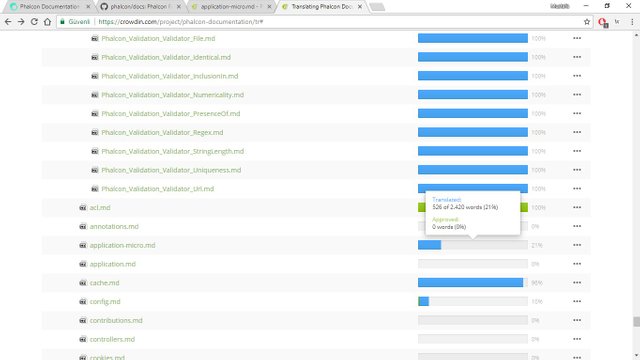Open the contributions.md file
The width and height of the screenshot is (640, 360).
point(116,320)
